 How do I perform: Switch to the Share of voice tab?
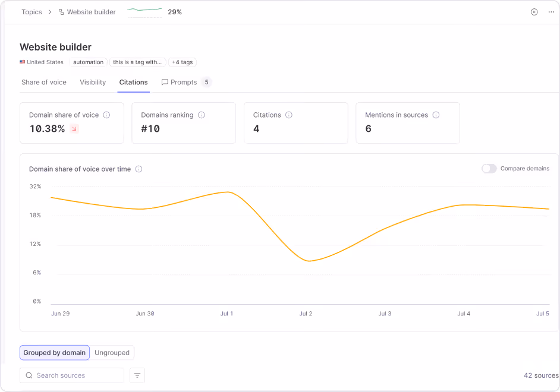coord(44,83)
